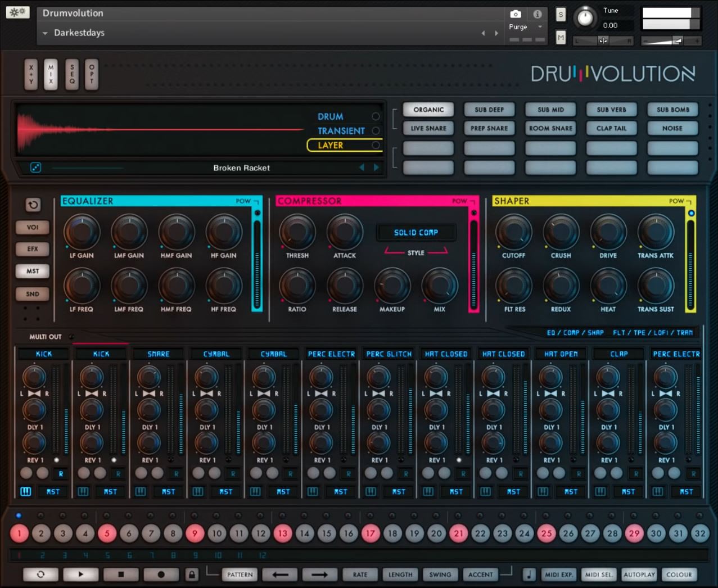Click the record button
This screenshot has height=588, width=718.
pyautogui.click(x=161, y=575)
